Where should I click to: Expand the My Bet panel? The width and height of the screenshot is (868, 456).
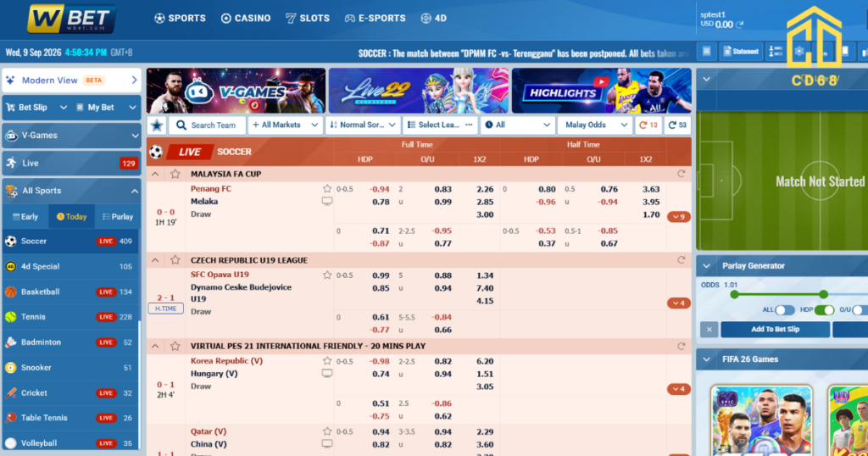[106, 108]
